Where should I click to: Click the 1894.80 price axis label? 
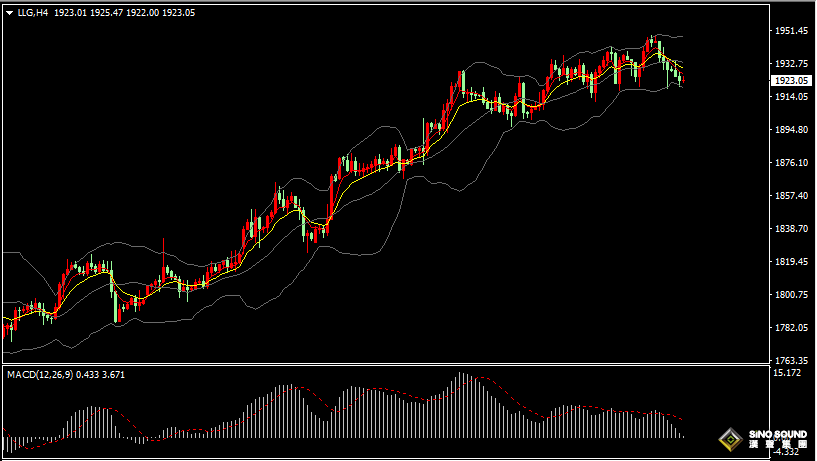[791, 130]
